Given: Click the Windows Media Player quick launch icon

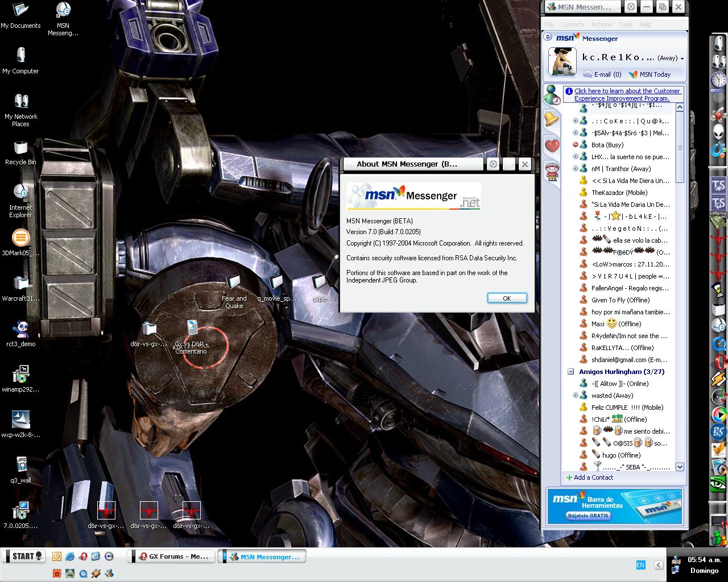Looking at the screenshot, I should click(109, 556).
